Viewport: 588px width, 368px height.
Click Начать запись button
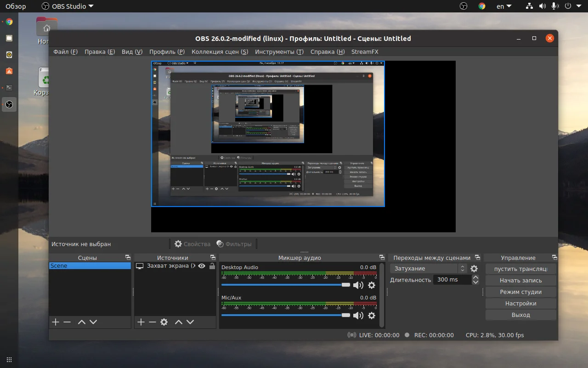coord(520,281)
